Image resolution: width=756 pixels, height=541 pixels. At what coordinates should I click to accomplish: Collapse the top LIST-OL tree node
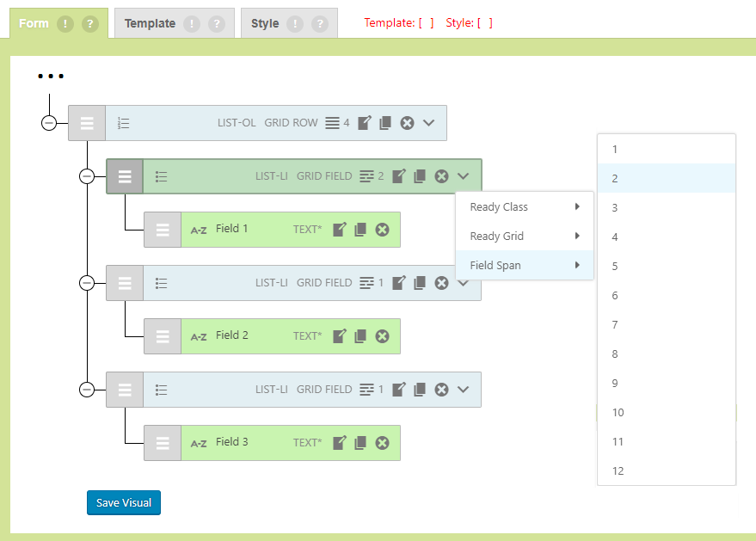49,123
